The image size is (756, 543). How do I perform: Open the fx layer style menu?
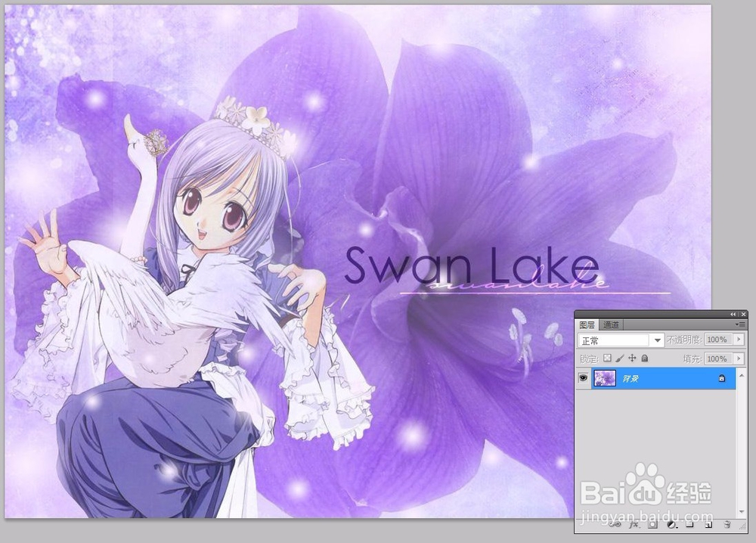634,525
